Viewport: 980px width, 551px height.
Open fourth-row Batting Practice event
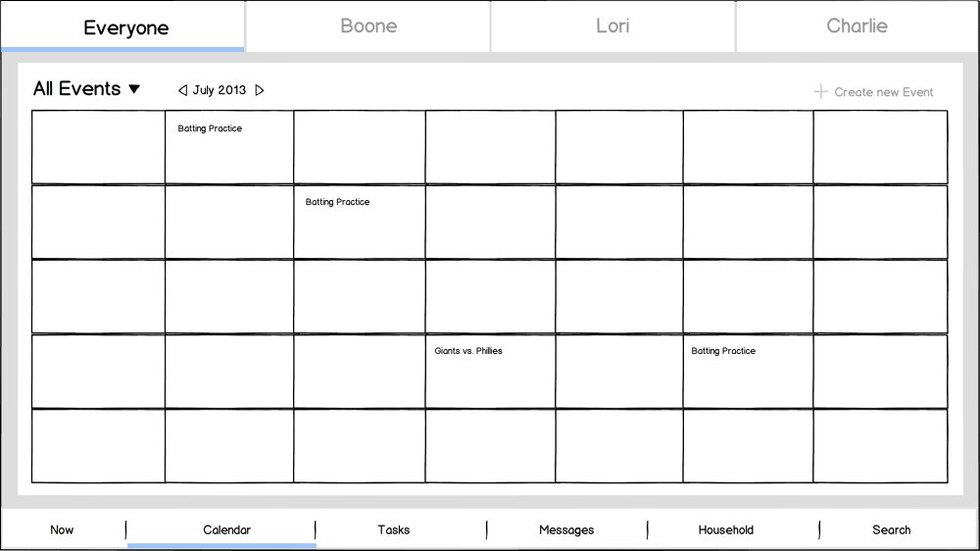[x=723, y=351]
